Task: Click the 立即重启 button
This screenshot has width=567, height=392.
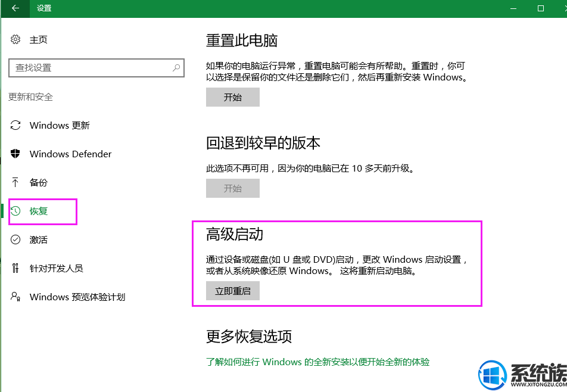Action: 233,291
